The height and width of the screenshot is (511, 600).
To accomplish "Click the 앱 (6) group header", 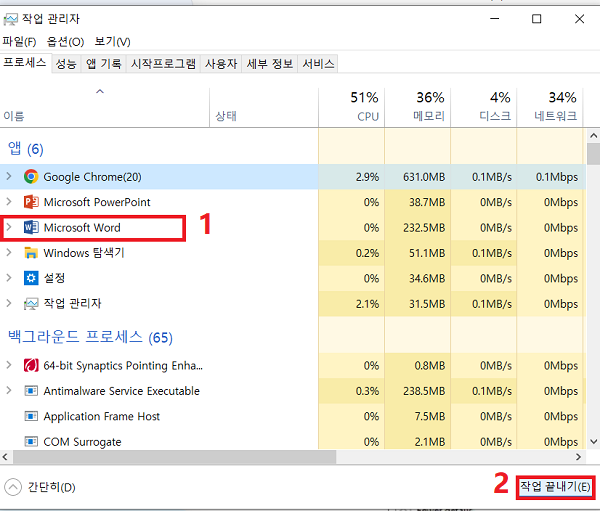I will pyautogui.click(x=26, y=149).
